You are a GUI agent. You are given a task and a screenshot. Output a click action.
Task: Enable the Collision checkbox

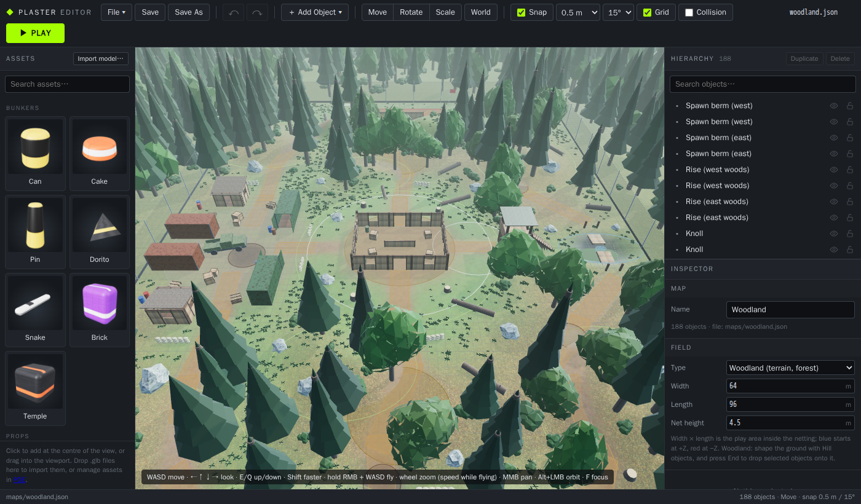click(x=689, y=12)
